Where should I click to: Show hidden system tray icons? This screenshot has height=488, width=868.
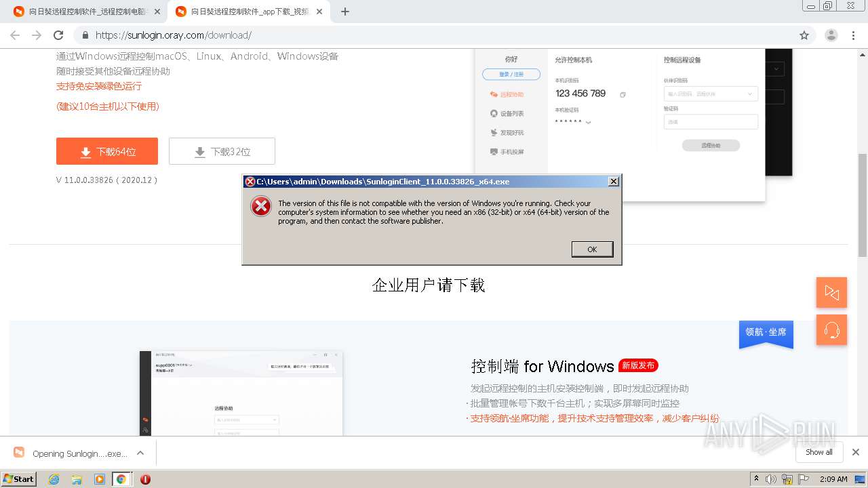[x=756, y=479]
